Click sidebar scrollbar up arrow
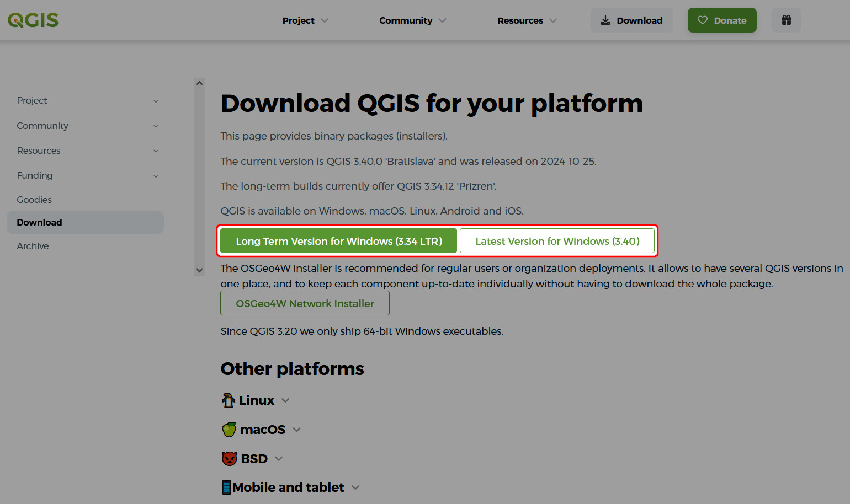 199,83
